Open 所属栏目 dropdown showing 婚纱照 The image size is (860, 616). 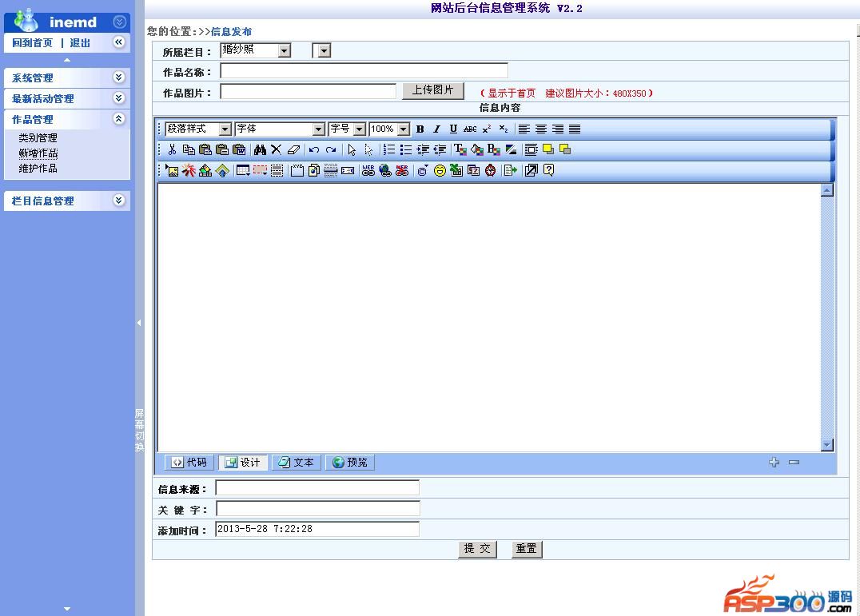[255, 50]
